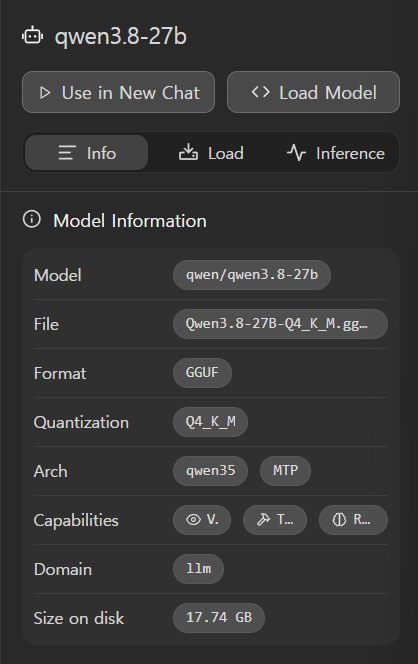418x664 pixels.
Task: Click the 17.74 GB size badge
Action: click(x=219, y=617)
